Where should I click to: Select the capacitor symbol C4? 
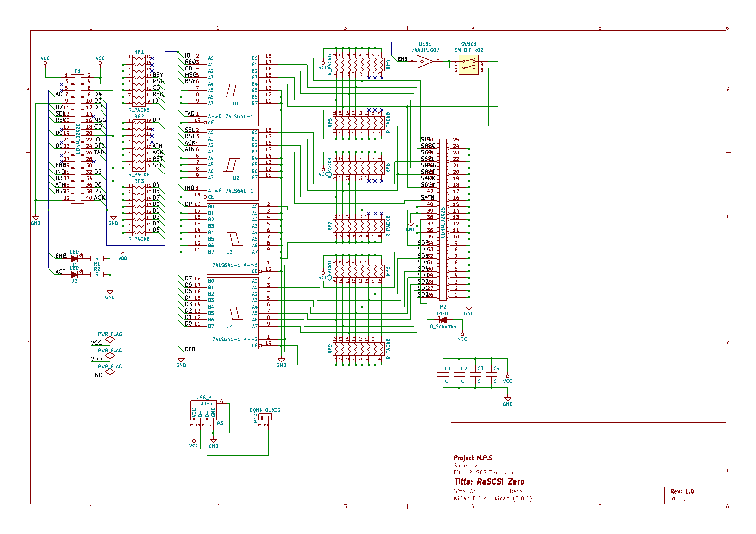[491, 375]
